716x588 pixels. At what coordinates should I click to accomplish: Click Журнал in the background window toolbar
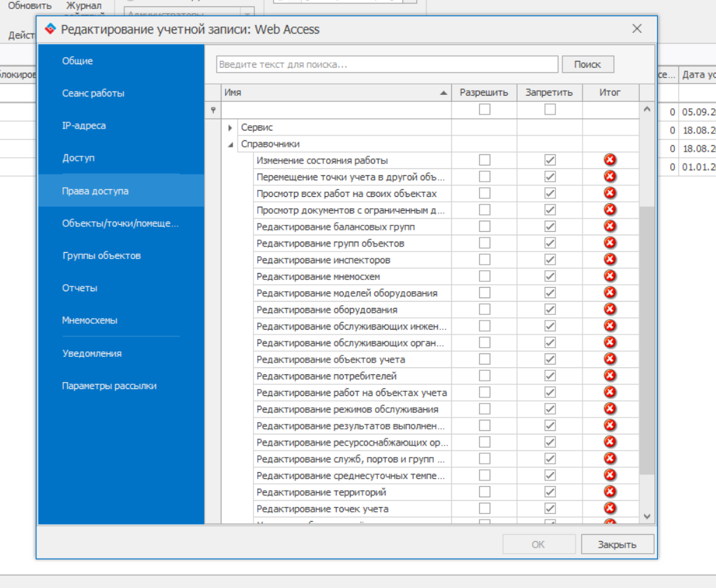pyautogui.click(x=84, y=6)
